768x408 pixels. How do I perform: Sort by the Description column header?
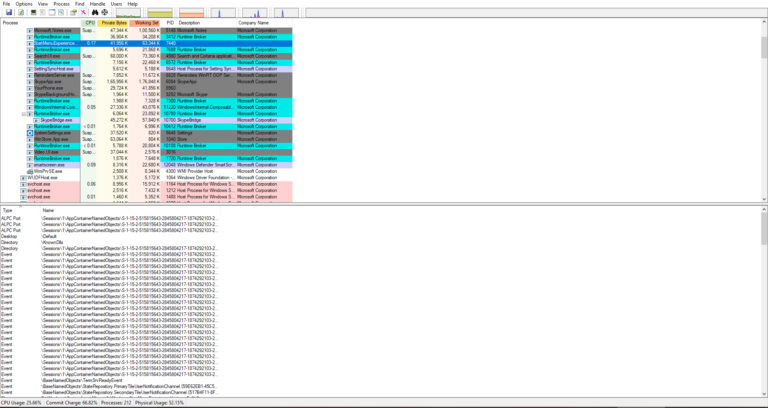click(x=207, y=23)
